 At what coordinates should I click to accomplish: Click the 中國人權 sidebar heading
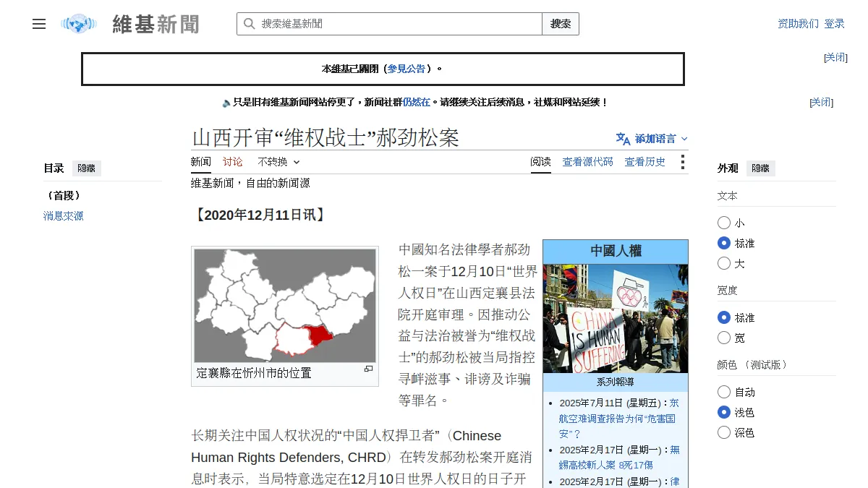(616, 251)
